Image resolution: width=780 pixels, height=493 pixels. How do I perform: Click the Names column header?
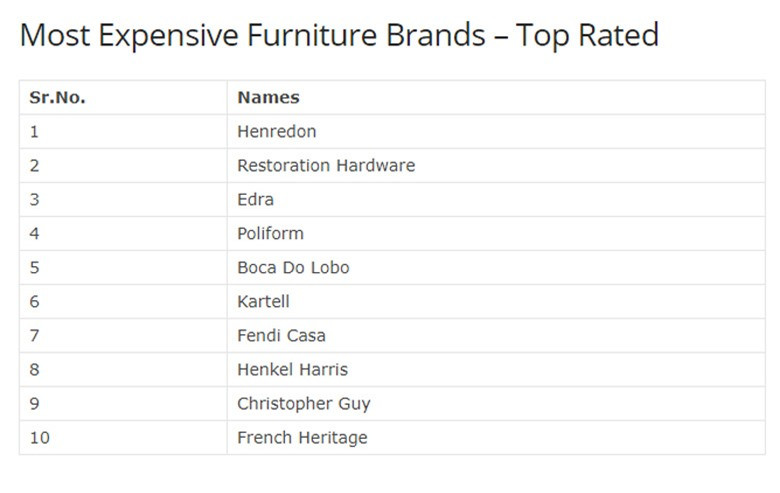pyautogui.click(x=268, y=97)
